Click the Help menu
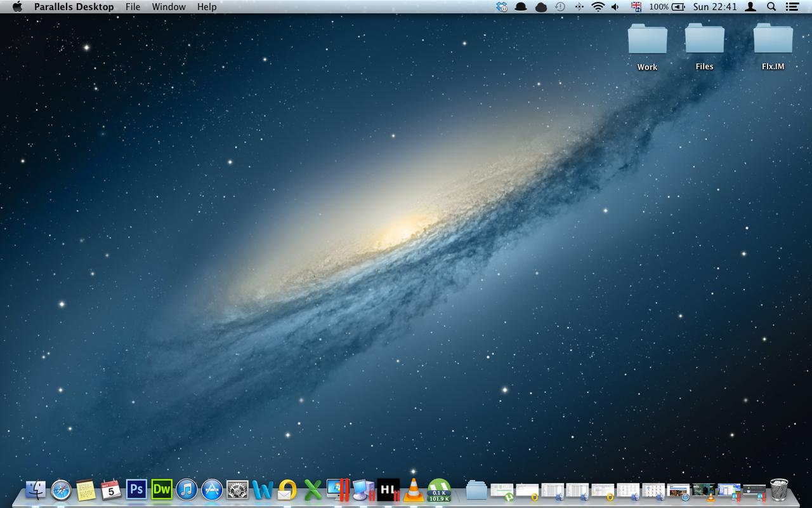Viewport: 812px width, 508px height. point(207,7)
